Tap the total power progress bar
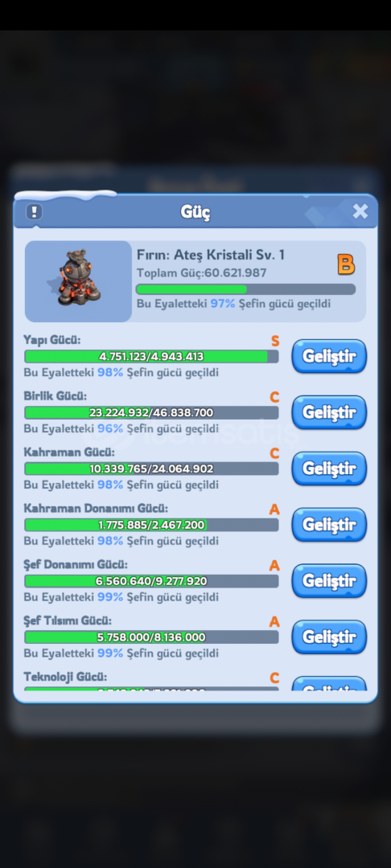391x868 pixels. [x=246, y=289]
